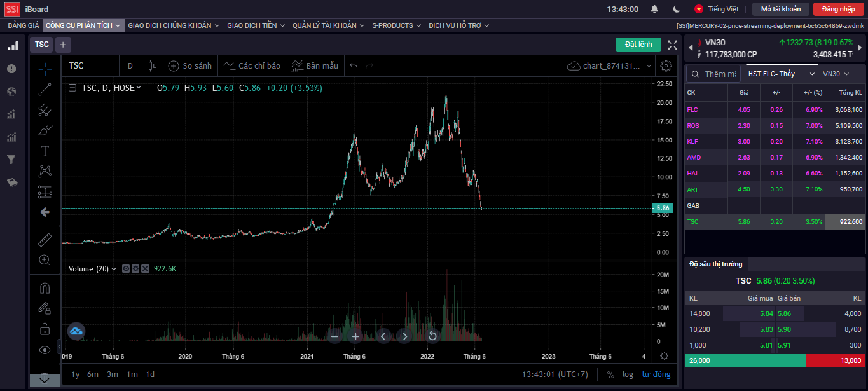Open the globe icon in left sidebar

pyautogui.click(x=11, y=92)
